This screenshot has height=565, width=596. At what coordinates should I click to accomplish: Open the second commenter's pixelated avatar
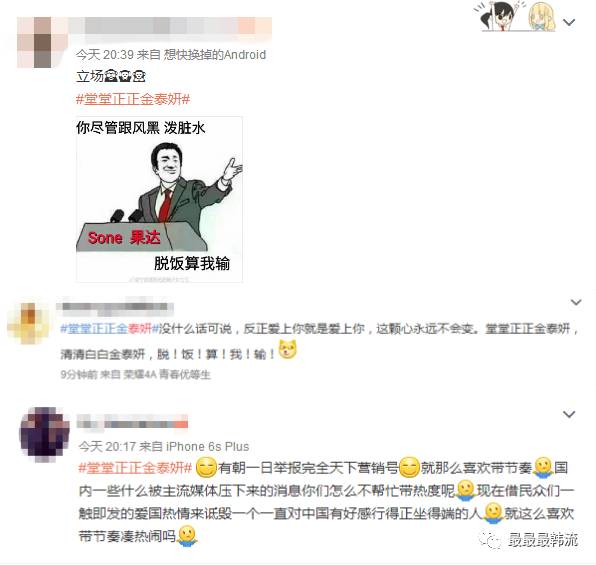click(28, 323)
